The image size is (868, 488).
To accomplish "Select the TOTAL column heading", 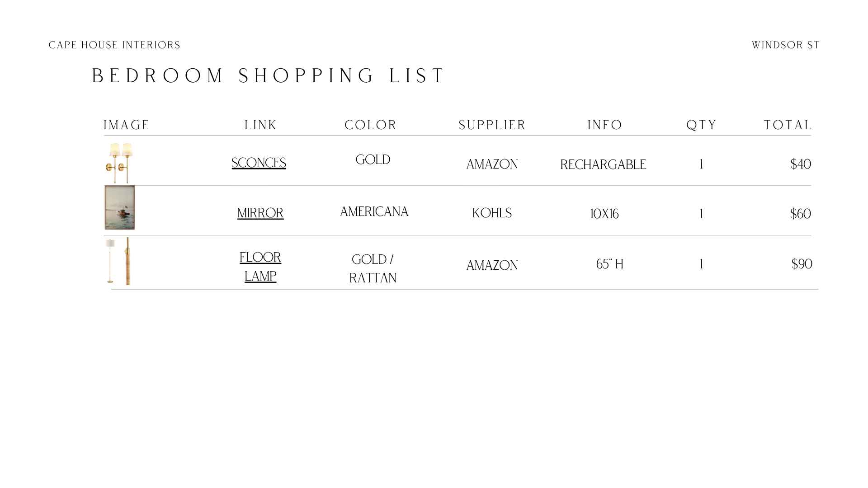I will point(788,125).
